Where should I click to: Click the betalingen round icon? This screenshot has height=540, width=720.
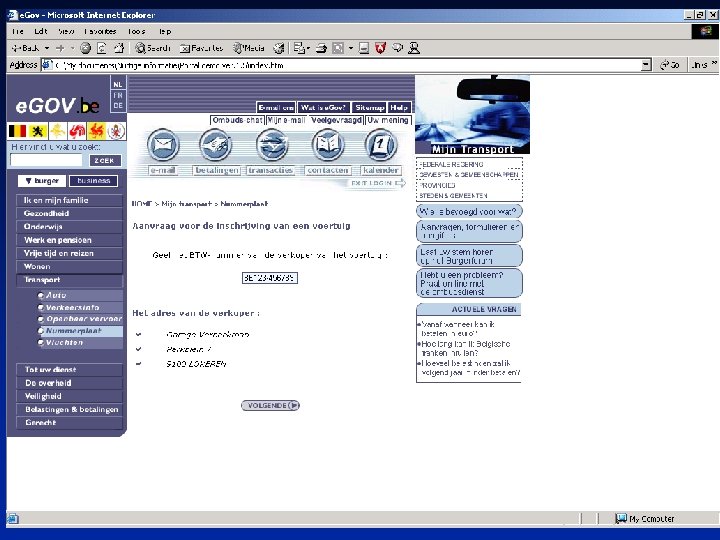[x=216, y=145]
